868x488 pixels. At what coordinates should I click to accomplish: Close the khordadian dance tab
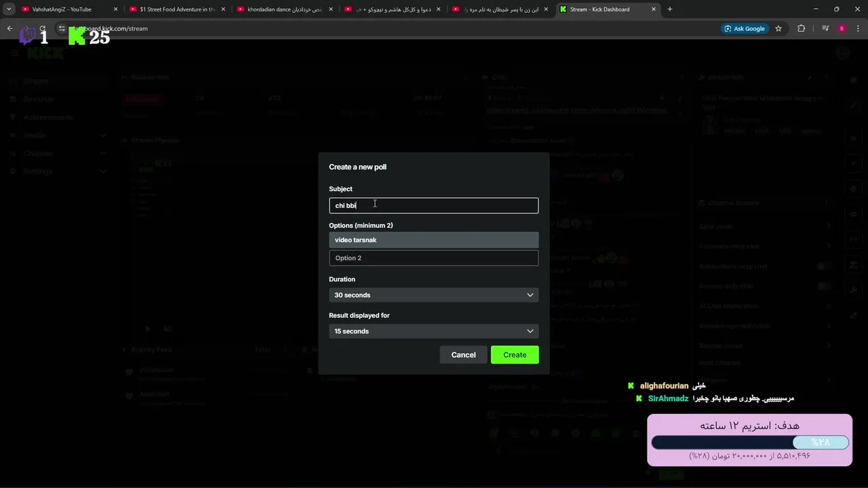[x=331, y=9]
